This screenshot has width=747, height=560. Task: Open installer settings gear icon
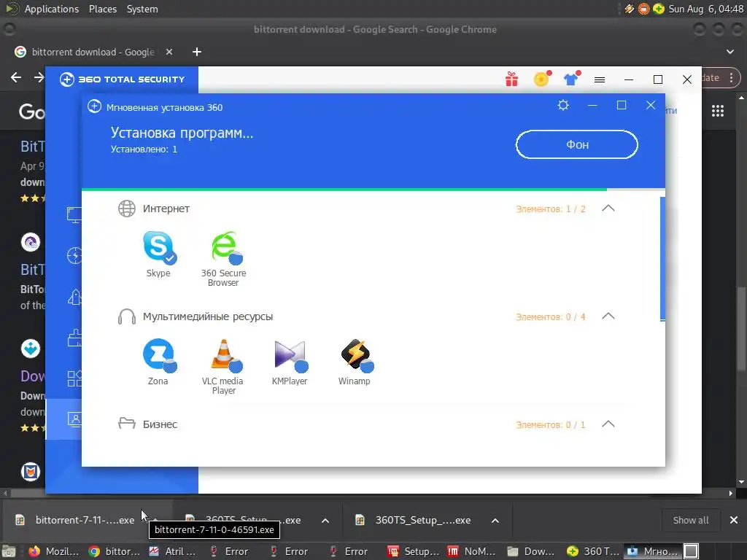[563, 105]
